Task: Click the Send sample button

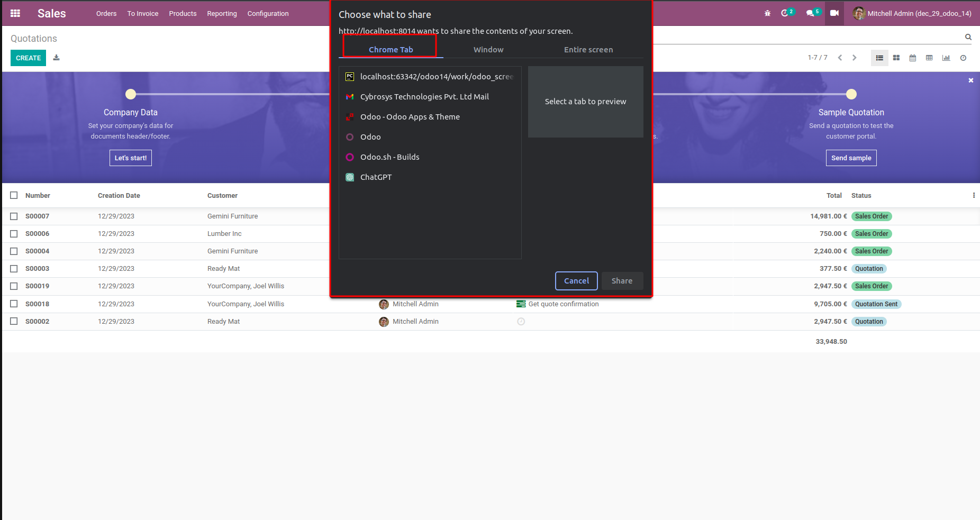Action: click(x=851, y=158)
